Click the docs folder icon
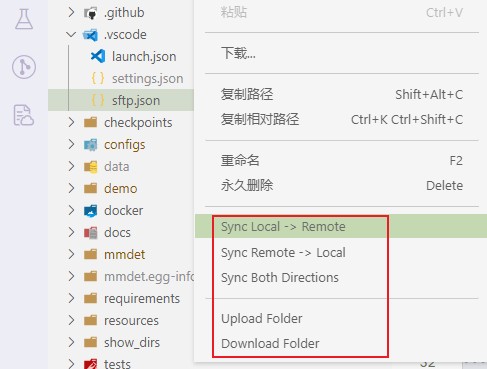The width and height of the screenshot is (487, 369). 90,232
